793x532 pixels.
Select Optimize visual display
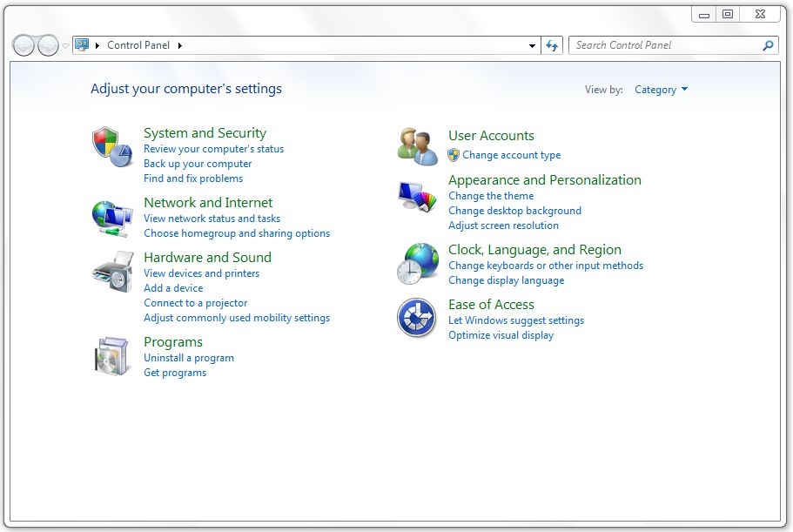(501, 335)
